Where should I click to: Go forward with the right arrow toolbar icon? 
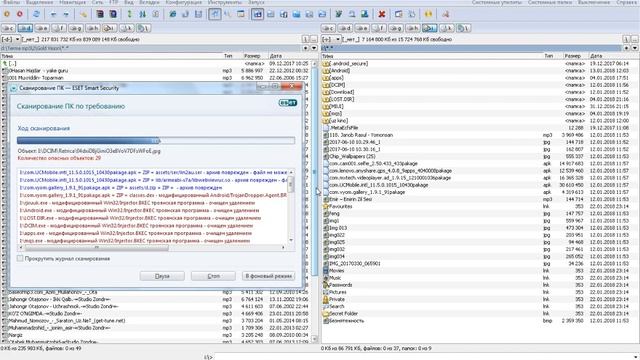[66, 14]
